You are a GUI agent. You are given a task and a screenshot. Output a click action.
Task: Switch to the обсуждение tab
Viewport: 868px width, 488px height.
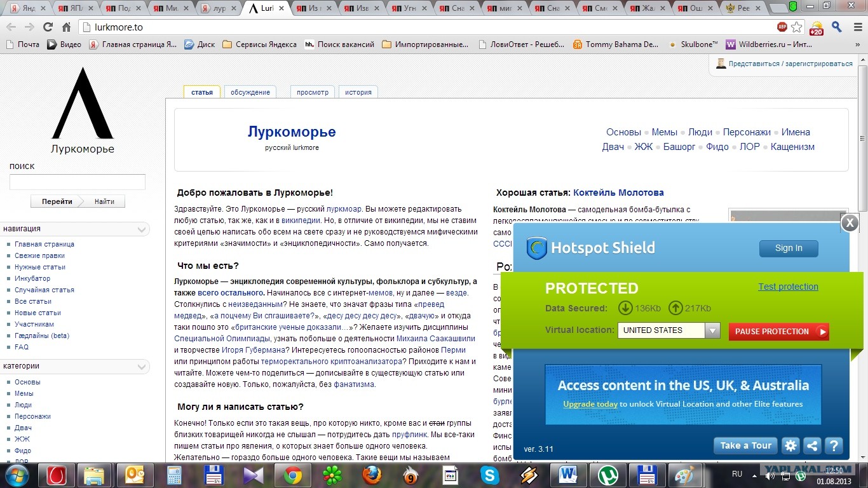point(250,92)
